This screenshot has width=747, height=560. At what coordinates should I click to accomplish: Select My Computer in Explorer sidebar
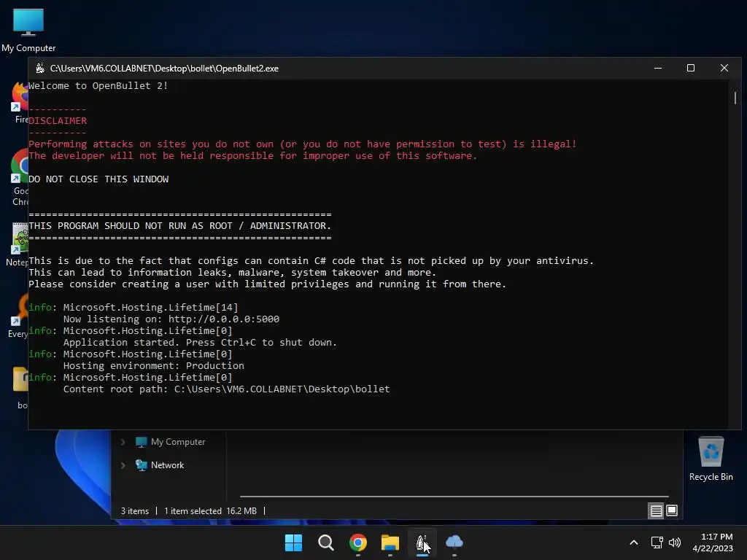coord(171,442)
